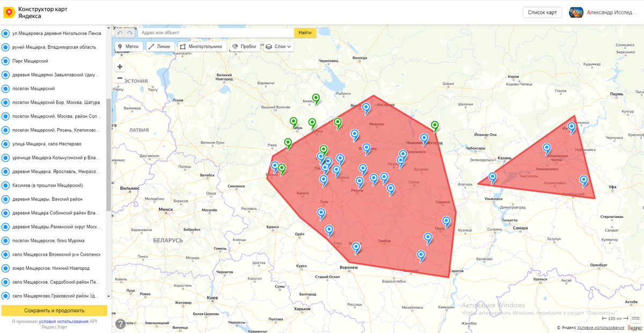The height and width of the screenshot is (333, 644).
Task: Select деревня Мещеряки Завьяловский item
Action: tap(52, 75)
